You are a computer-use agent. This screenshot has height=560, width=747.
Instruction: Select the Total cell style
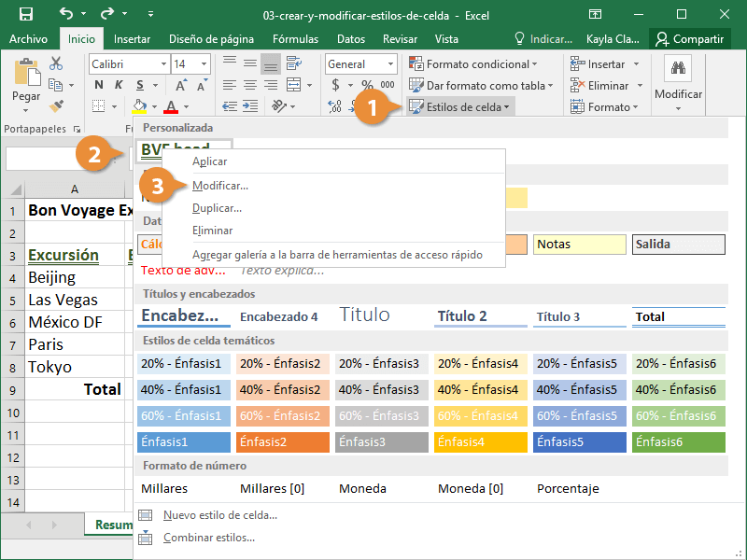(x=678, y=316)
